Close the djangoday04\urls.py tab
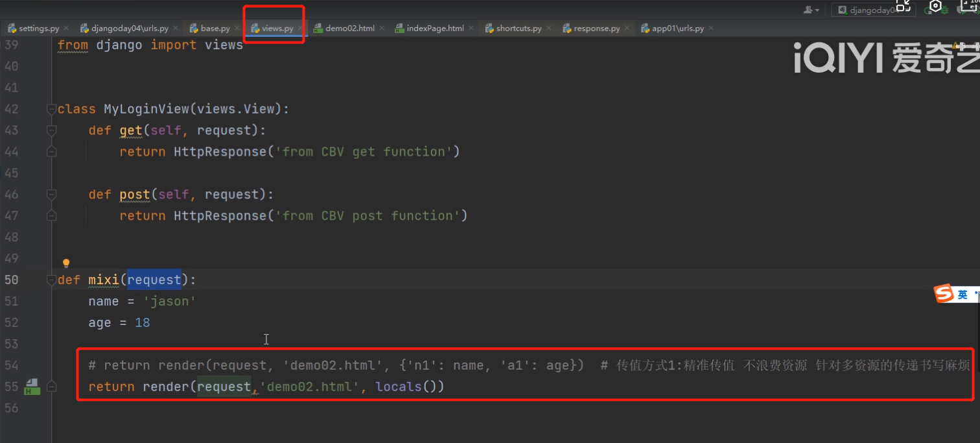 coord(176,29)
